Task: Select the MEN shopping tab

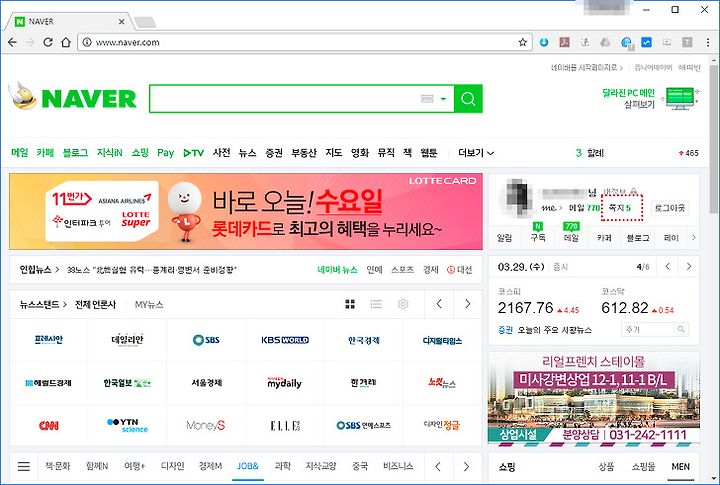Action: pyautogui.click(x=681, y=467)
